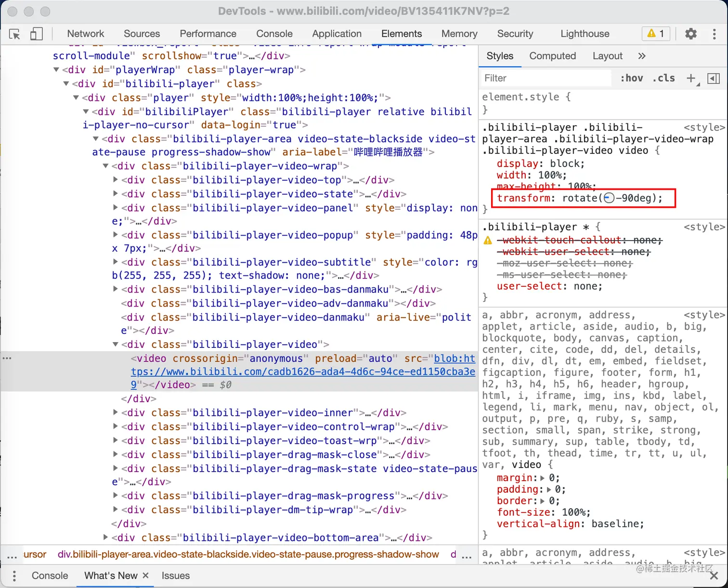Select the bilibili-player-video-danmaku div row

tap(296, 324)
